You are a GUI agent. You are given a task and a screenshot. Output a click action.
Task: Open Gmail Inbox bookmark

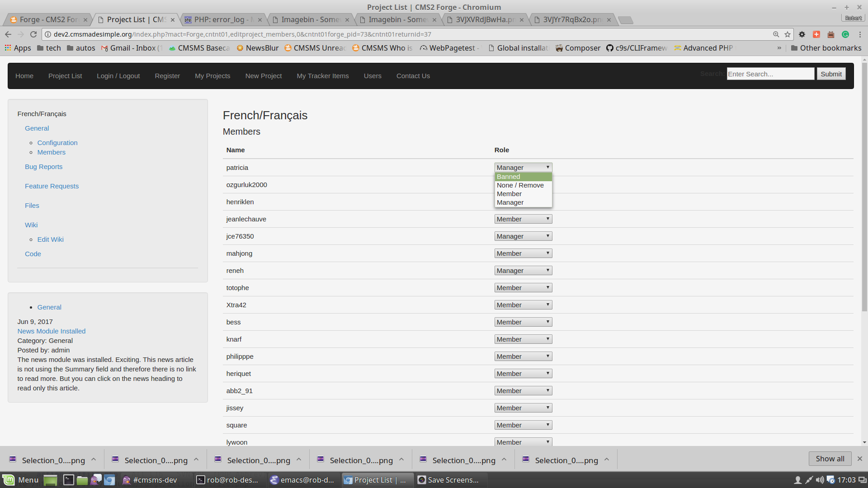click(132, 48)
